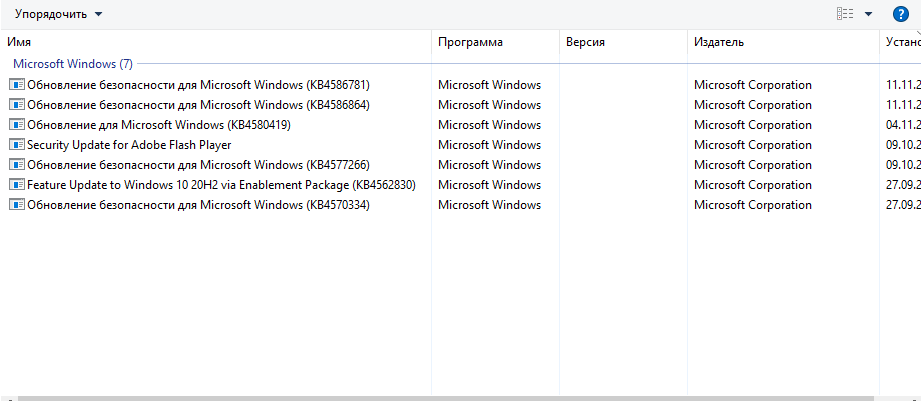Sort by Издатель column header

point(719,42)
